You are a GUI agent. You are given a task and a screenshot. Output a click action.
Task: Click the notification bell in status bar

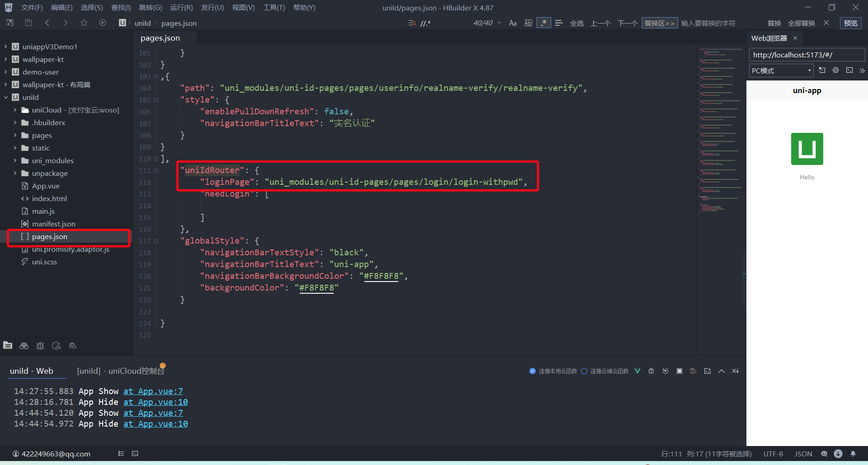click(x=853, y=454)
